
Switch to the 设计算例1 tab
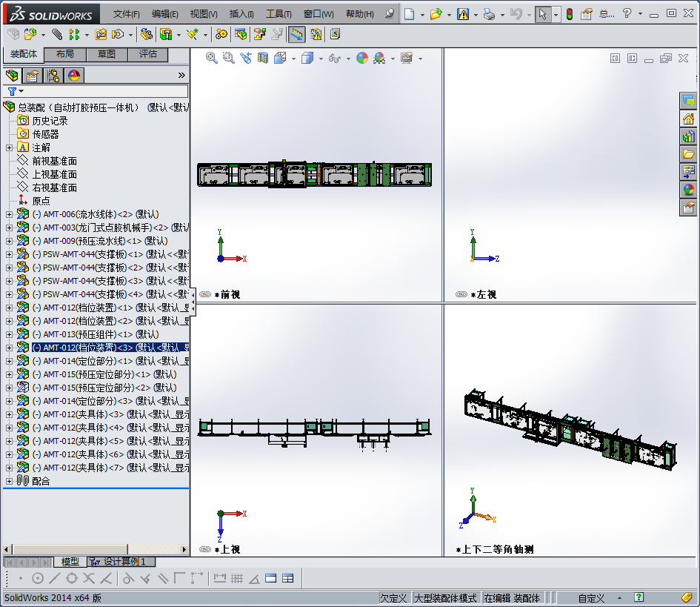(121, 562)
